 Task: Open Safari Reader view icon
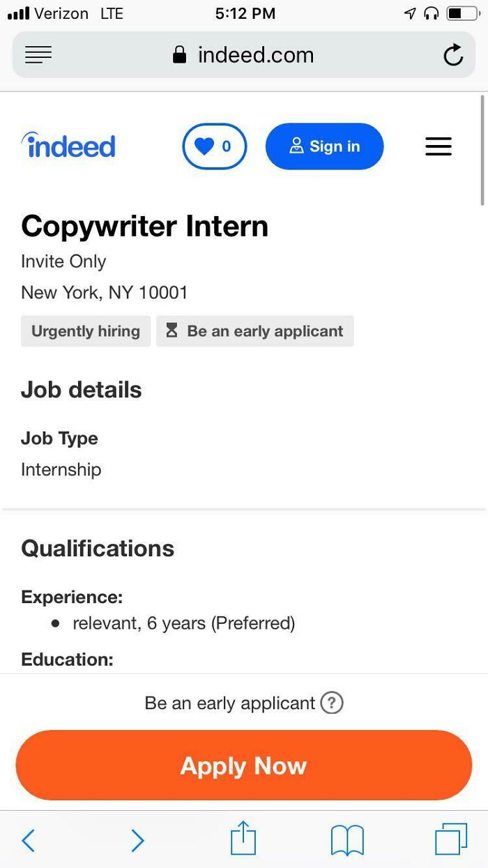point(38,54)
